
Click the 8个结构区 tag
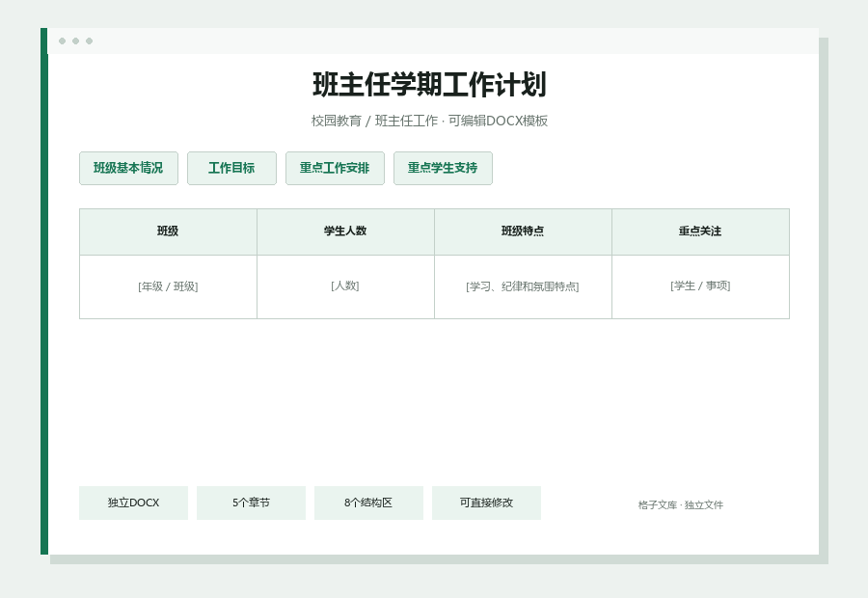tap(368, 503)
